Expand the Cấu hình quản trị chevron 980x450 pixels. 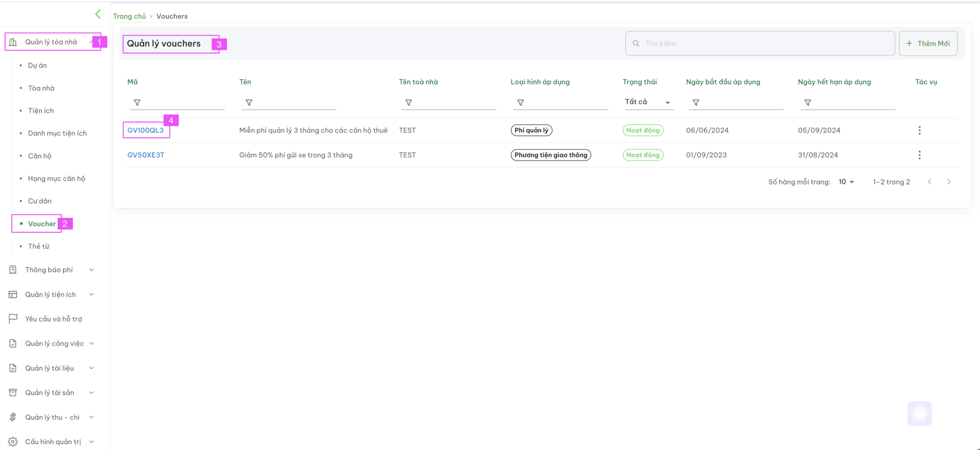[x=92, y=441]
